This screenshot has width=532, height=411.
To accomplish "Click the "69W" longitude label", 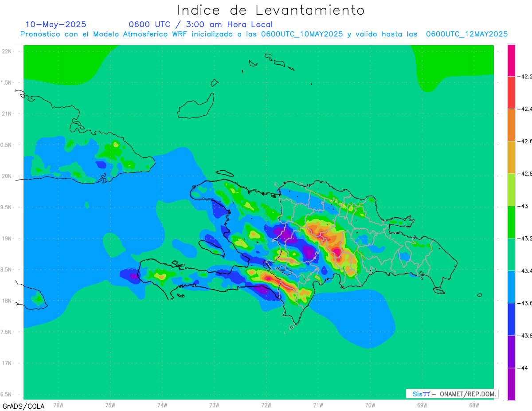I will click(422, 405).
